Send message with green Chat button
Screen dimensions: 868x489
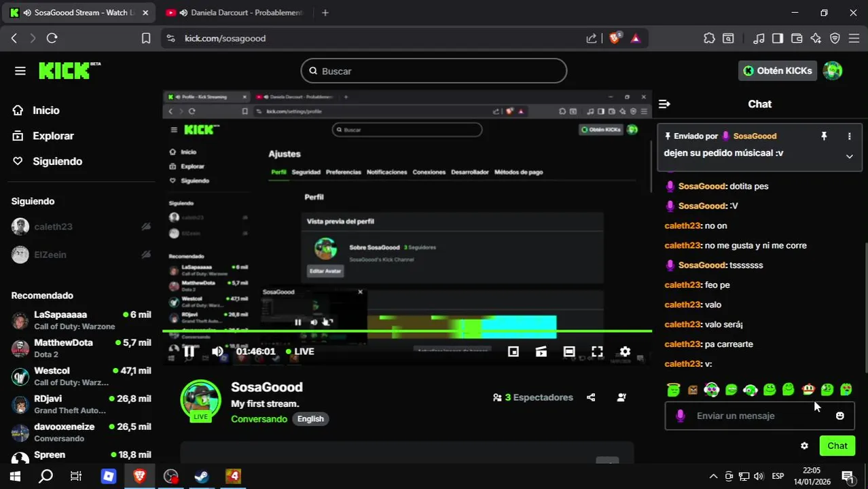(837, 446)
